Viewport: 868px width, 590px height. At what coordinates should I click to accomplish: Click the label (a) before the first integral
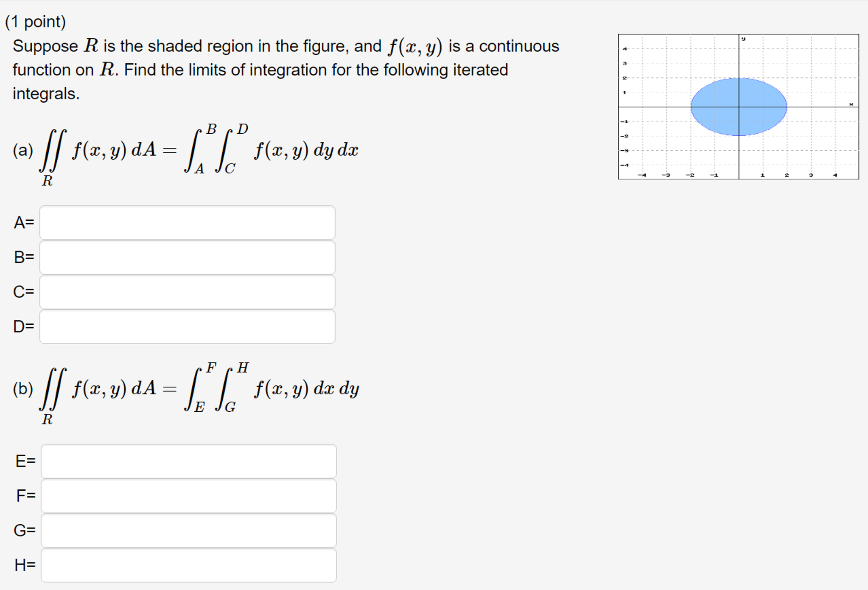tap(22, 149)
